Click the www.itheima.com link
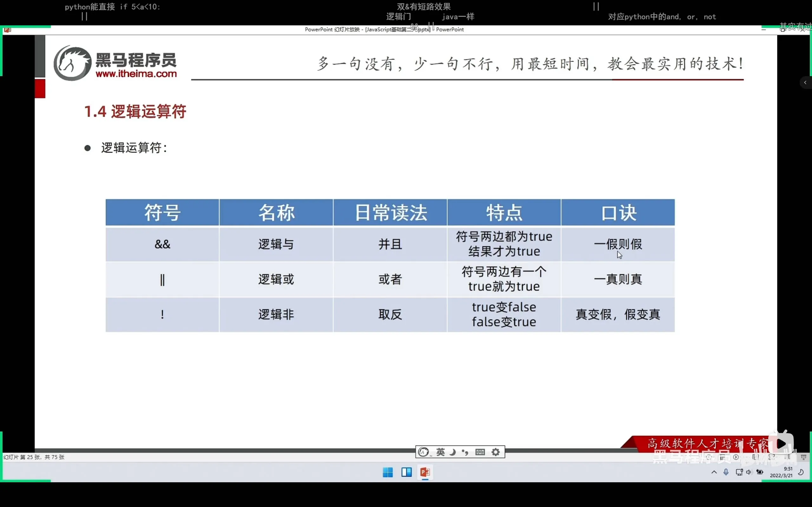The height and width of the screenshot is (507, 812). 136,74
